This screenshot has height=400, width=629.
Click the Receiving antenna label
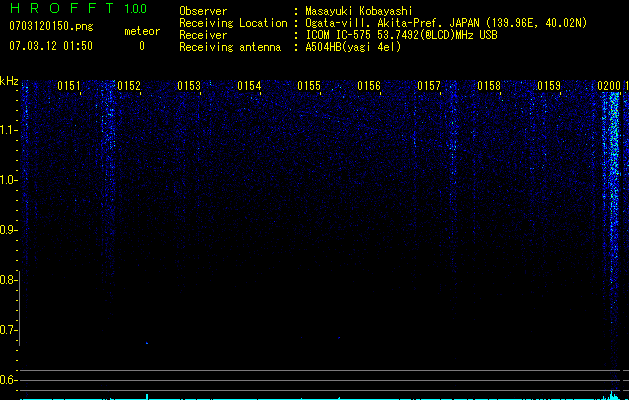pyautogui.click(x=230, y=47)
